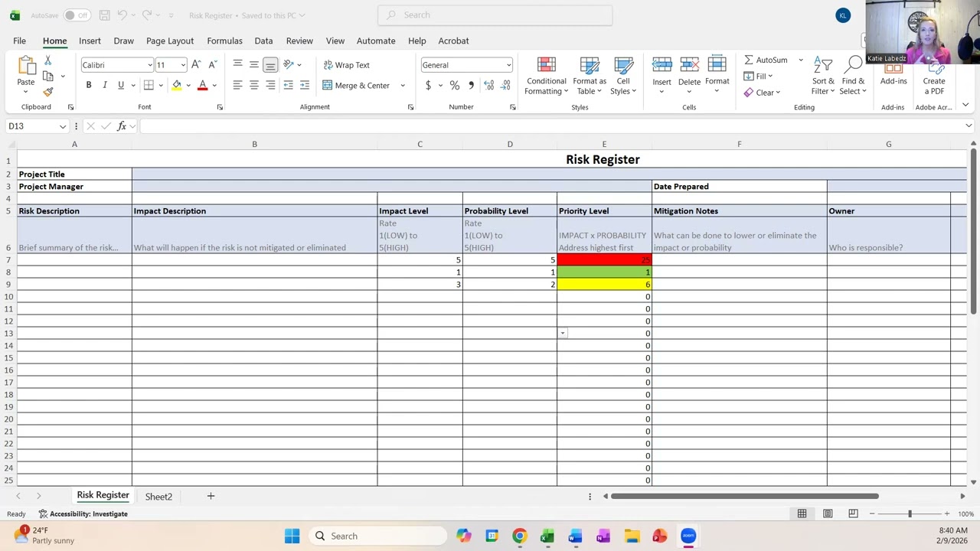Open the Insert ribbon tab
The height and width of the screenshot is (551, 980).
coord(90,41)
